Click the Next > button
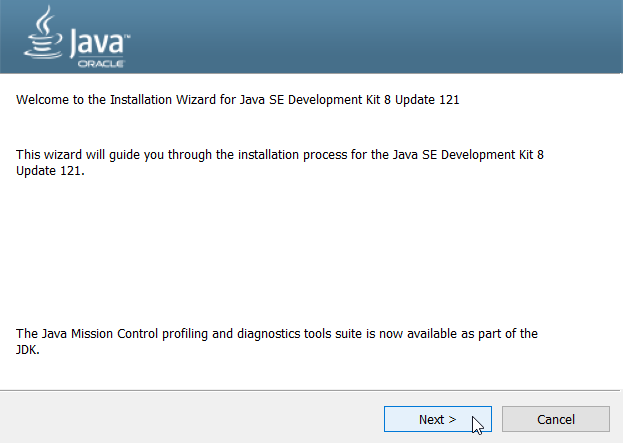Screen dimensions: 623x443 [x=437, y=419]
